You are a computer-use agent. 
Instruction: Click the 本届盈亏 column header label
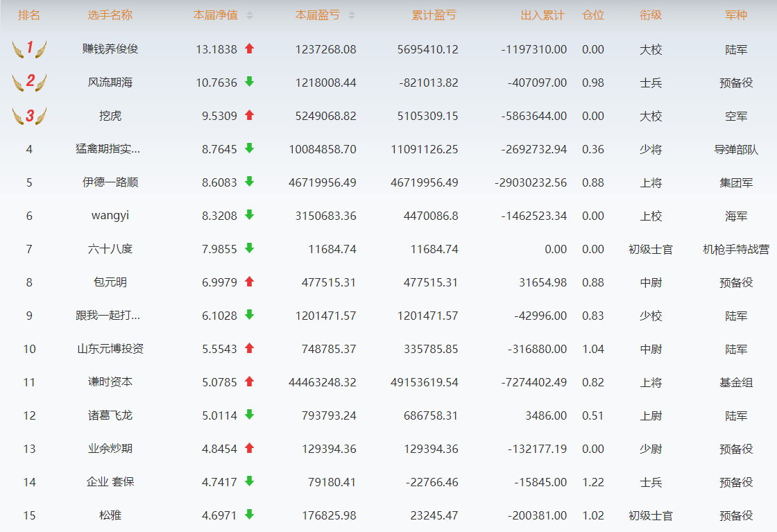coord(318,15)
